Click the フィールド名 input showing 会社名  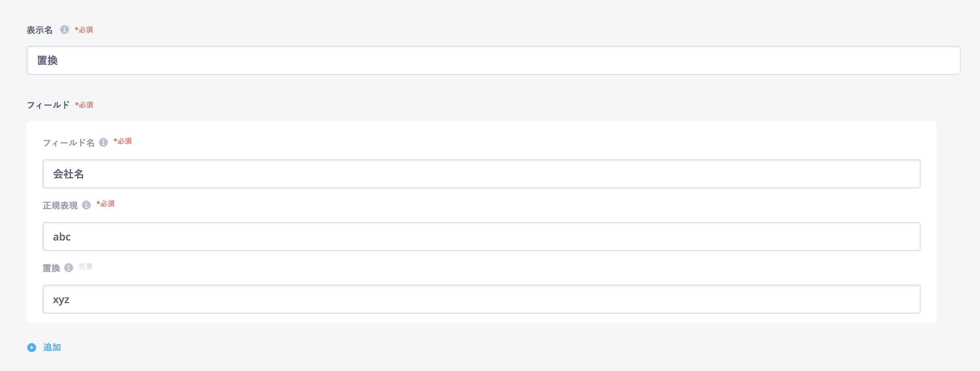481,174
